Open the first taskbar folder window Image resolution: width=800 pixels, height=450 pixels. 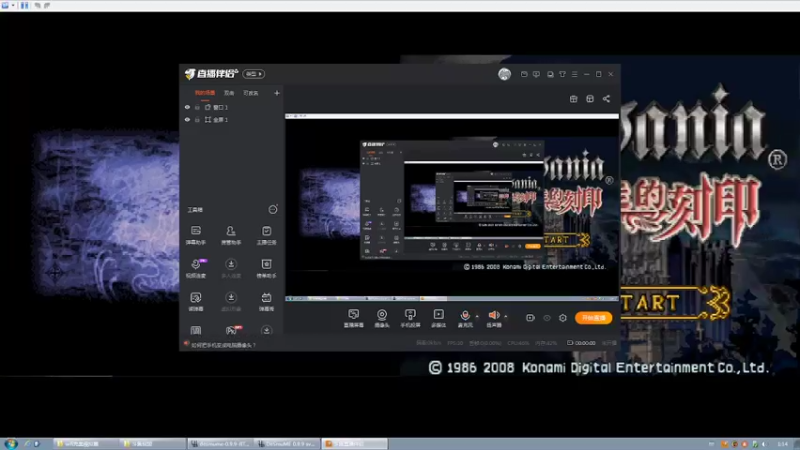[x=87, y=444]
